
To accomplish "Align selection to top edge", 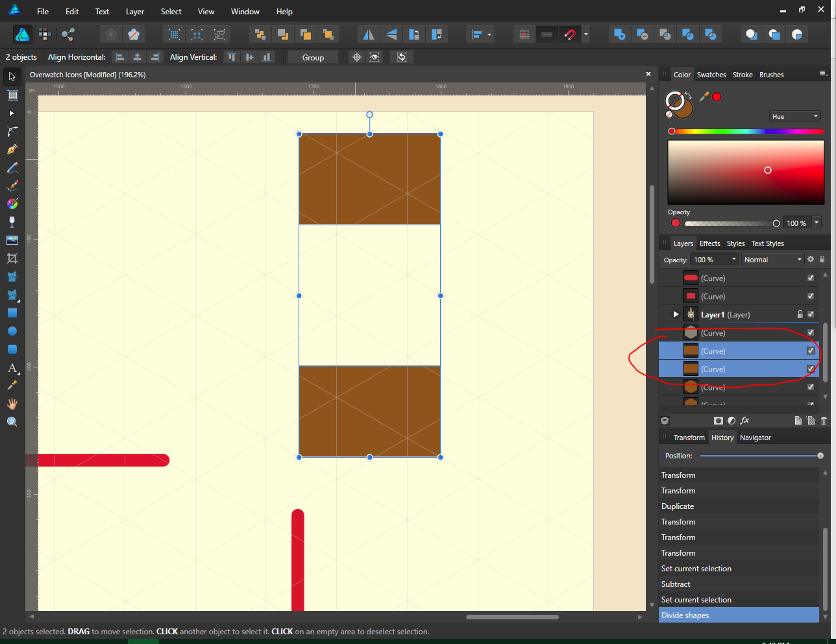I will pyautogui.click(x=232, y=57).
